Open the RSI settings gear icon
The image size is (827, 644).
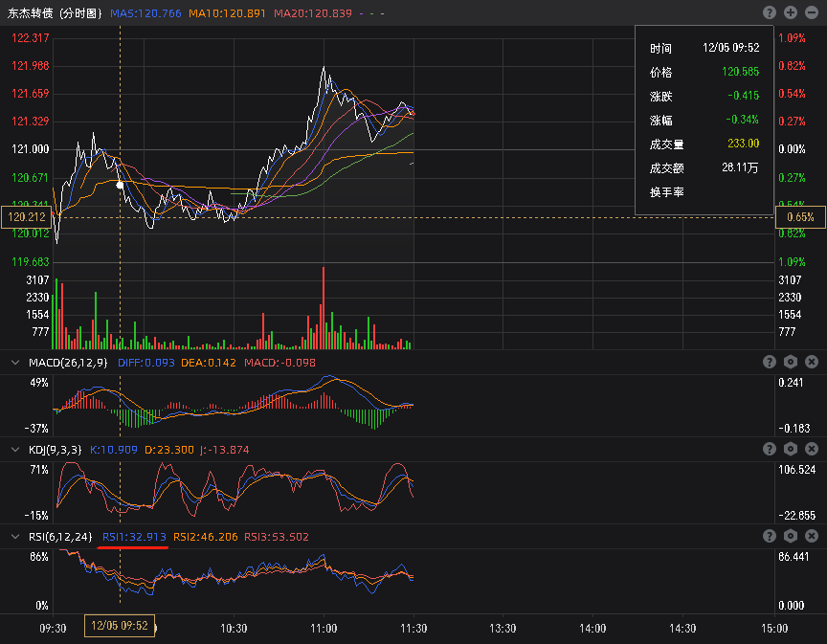pos(789,536)
